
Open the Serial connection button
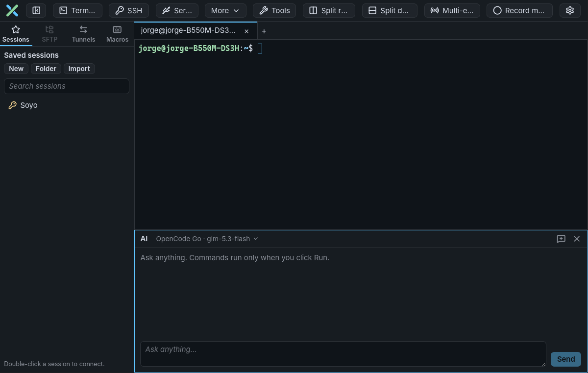tap(177, 10)
